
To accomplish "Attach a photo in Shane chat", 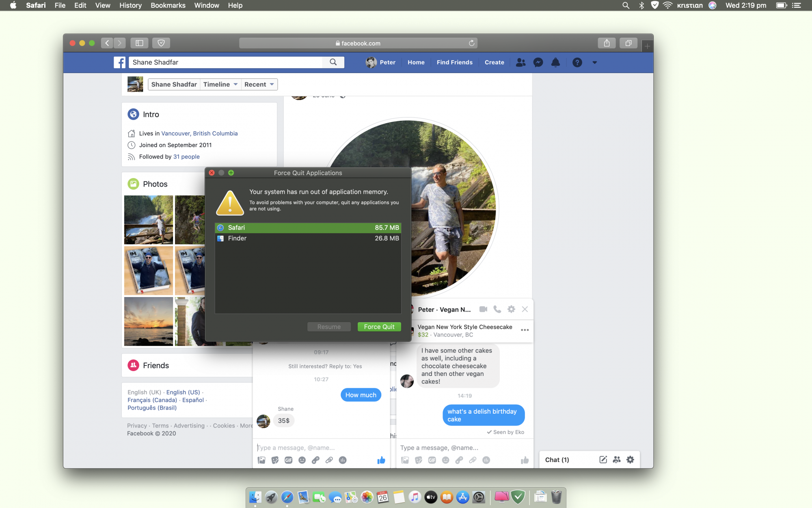I will [261, 460].
